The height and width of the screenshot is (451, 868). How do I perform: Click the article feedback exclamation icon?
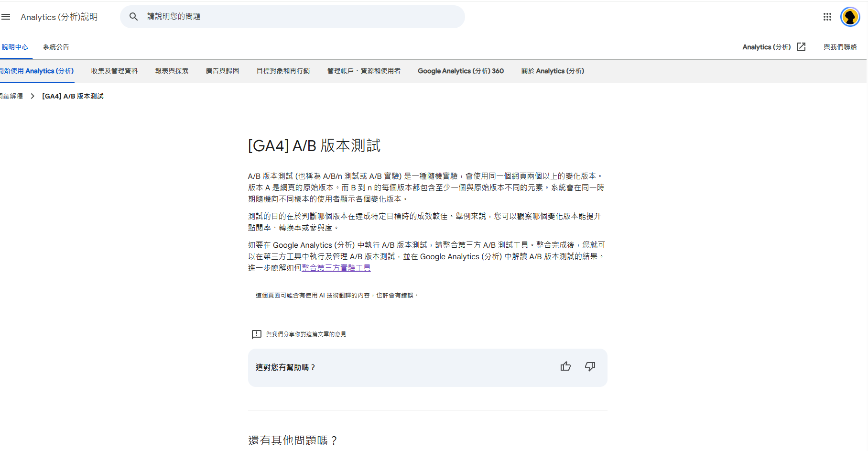pos(257,334)
